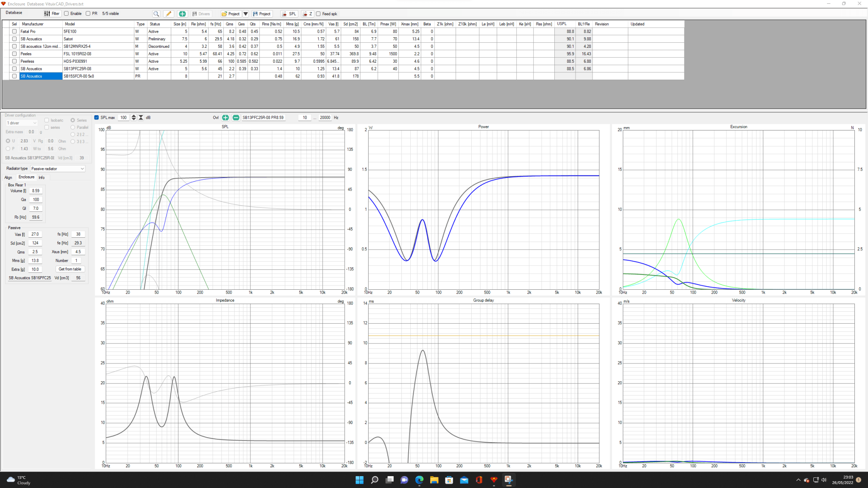Remove overlay with green minus
868x488 pixels.
click(x=236, y=117)
